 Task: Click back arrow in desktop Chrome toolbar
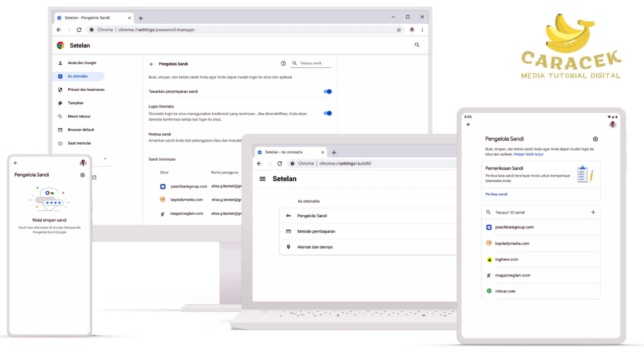click(59, 30)
